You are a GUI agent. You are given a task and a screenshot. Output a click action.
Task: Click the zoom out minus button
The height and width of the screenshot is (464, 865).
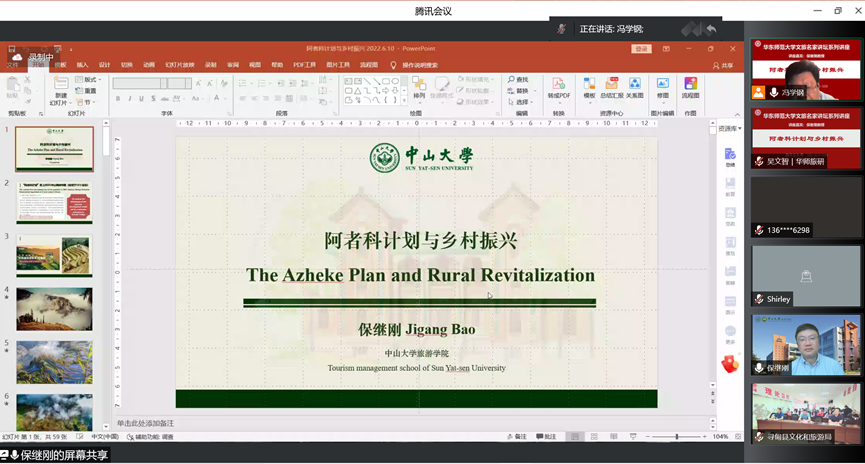648,436
